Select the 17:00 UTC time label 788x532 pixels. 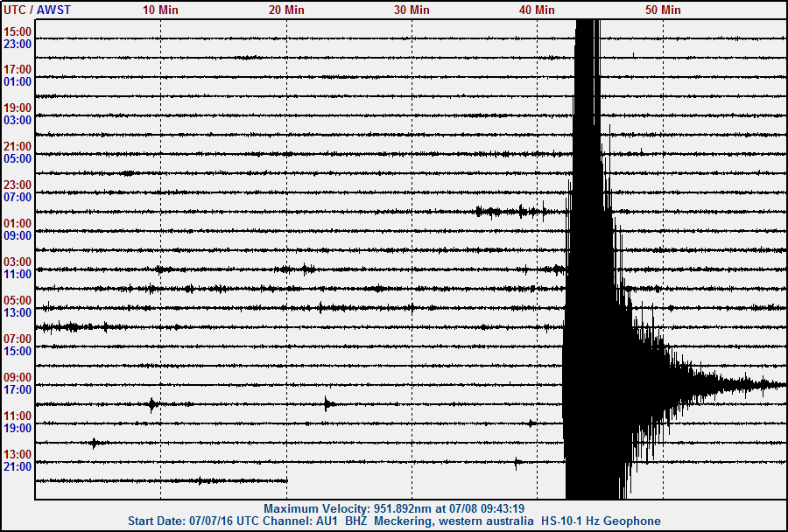(18, 69)
